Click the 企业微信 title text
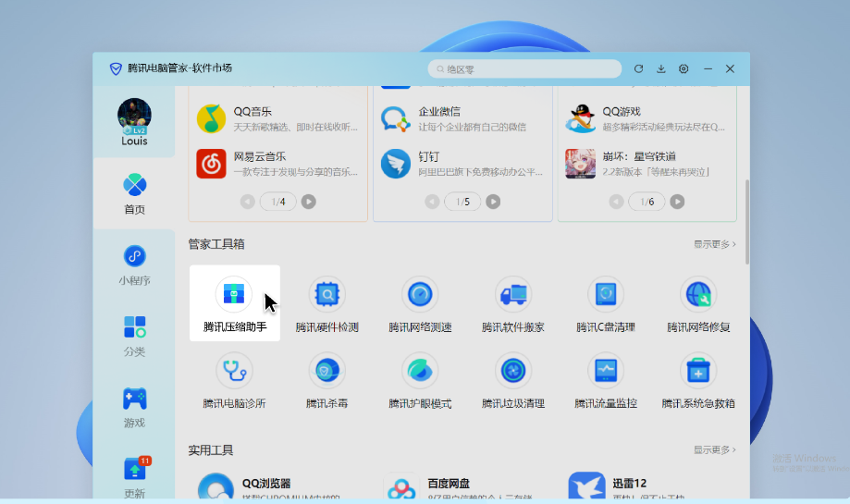This screenshot has height=504, width=850. [439, 112]
